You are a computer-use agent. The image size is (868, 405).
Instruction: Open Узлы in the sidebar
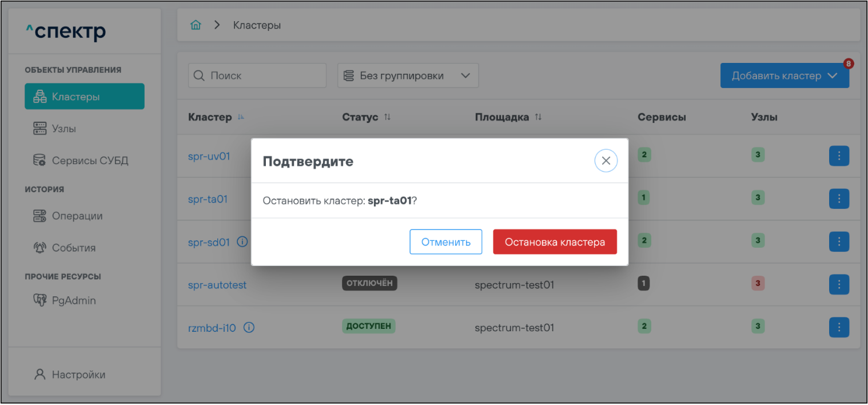[x=63, y=129]
